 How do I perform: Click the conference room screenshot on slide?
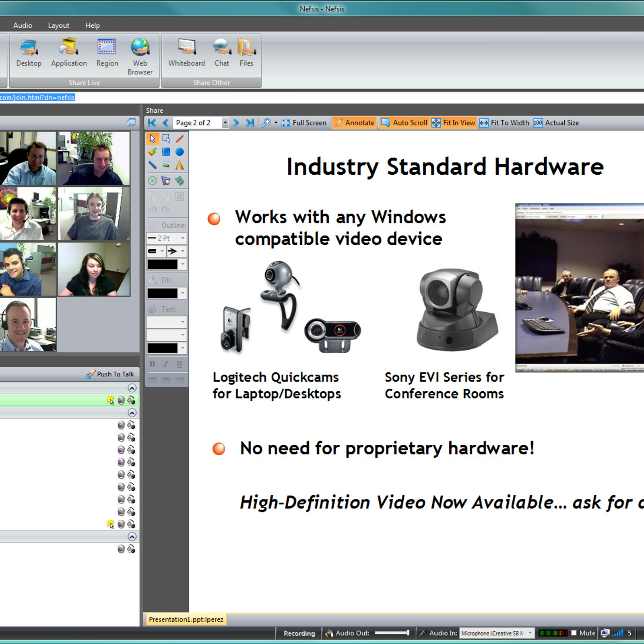tap(580, 288)
